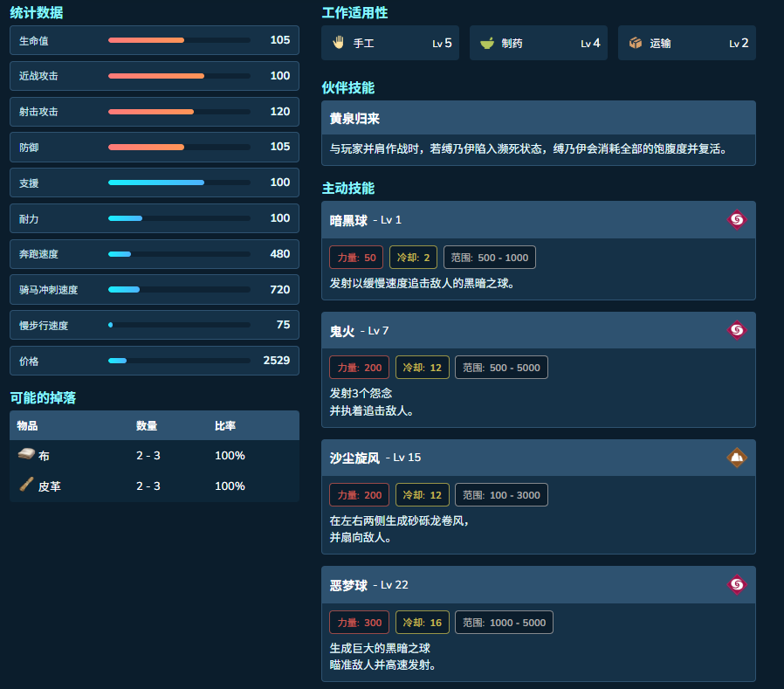Open the 皮革 drop item link

[50, 486]
